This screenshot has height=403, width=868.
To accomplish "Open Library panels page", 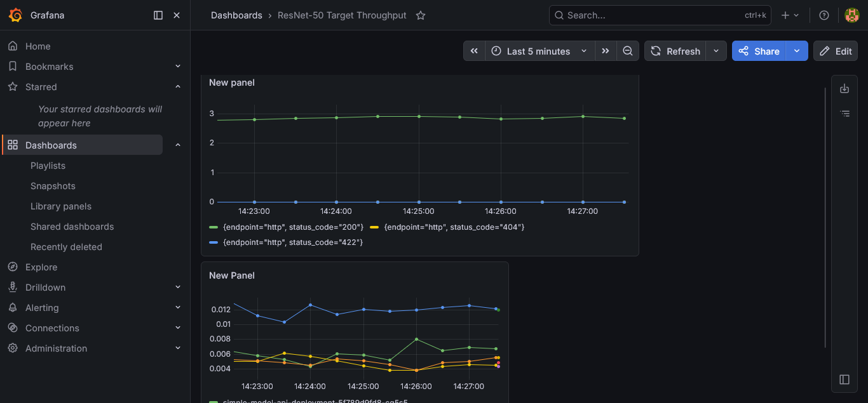I will coord(61,206).
